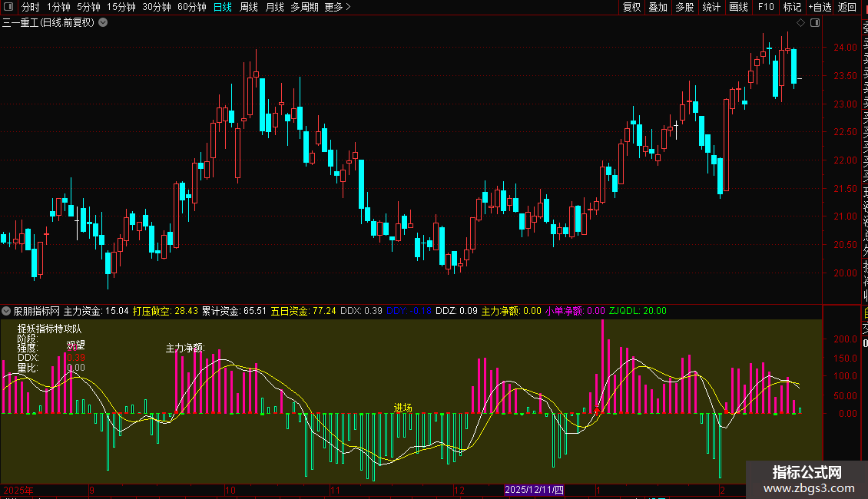Select the 60分钟 period tab
The width and height of the screenshot is (868, 499).
192,7
